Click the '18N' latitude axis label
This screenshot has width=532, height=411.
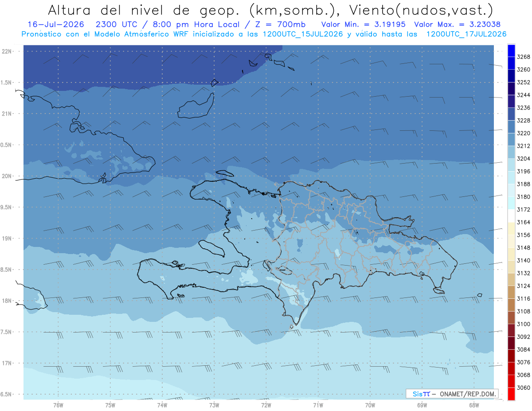(x=7, y=301)
